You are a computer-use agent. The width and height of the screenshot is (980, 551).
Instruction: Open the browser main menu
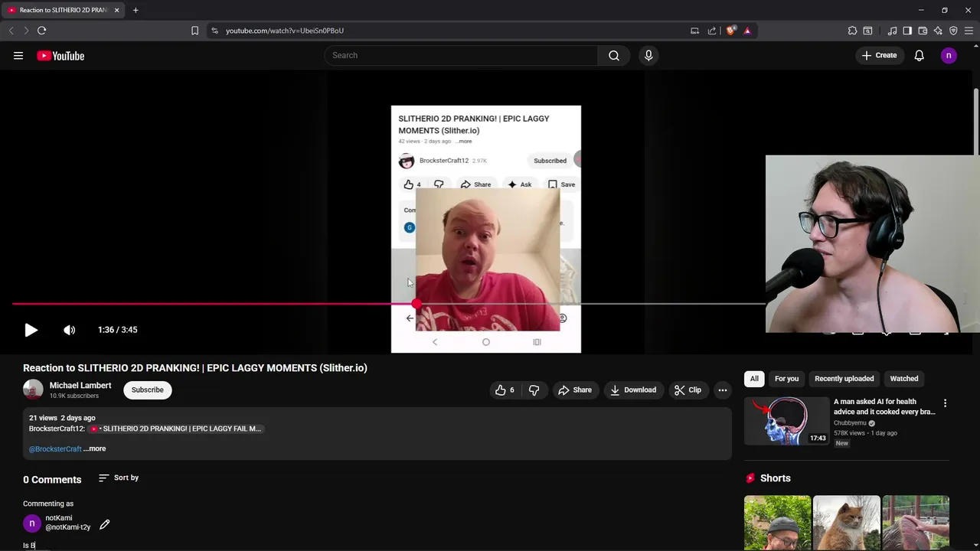tap(969, 31)
